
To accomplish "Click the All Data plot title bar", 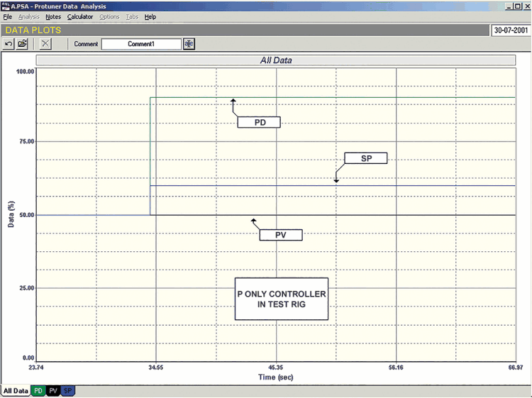I will click(276, 60).
